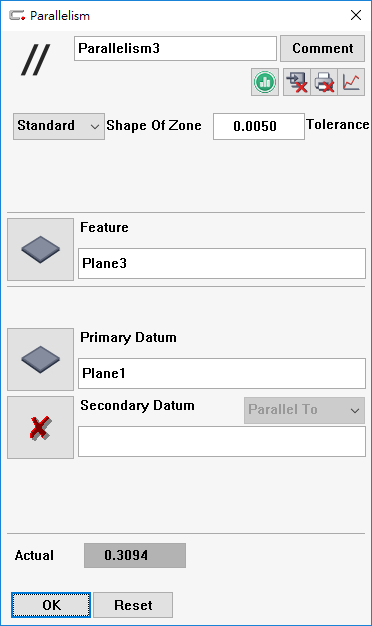The image size is (372, 626).
Task: Click the Secondary Datum red X icon
Action: tap(40, 427)
